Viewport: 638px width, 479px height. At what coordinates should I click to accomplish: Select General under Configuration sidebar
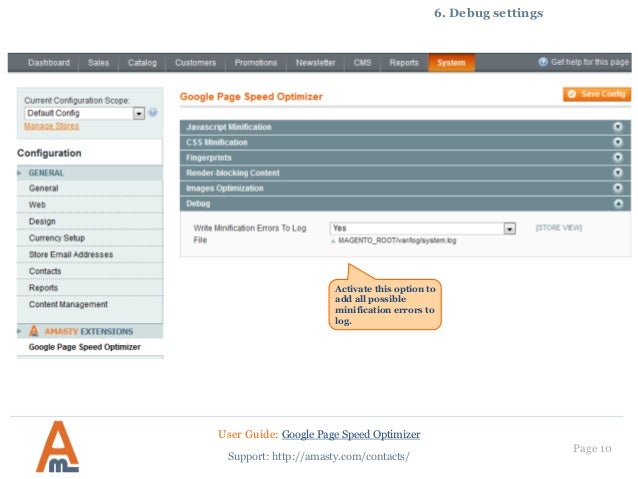(90, 188)
